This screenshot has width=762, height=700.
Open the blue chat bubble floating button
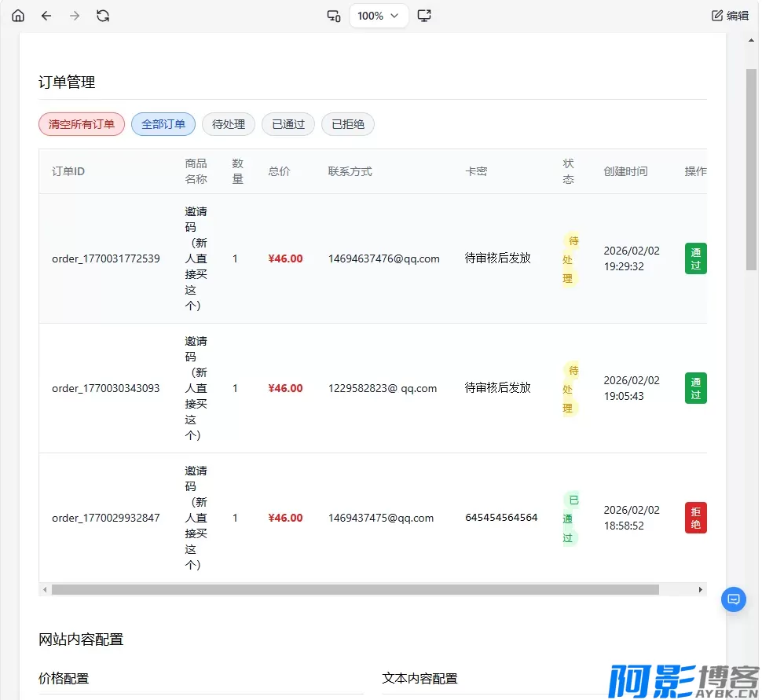click(733, 599)
